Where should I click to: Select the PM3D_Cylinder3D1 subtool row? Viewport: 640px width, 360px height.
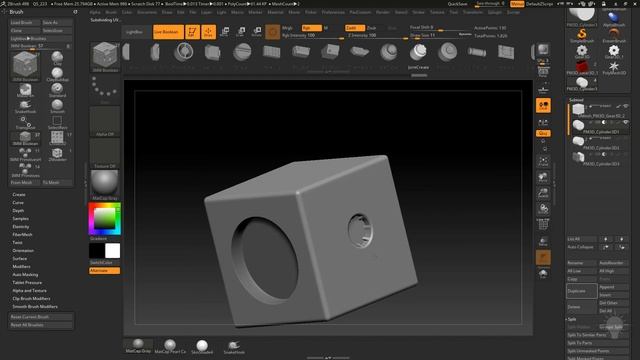(598, 127)
